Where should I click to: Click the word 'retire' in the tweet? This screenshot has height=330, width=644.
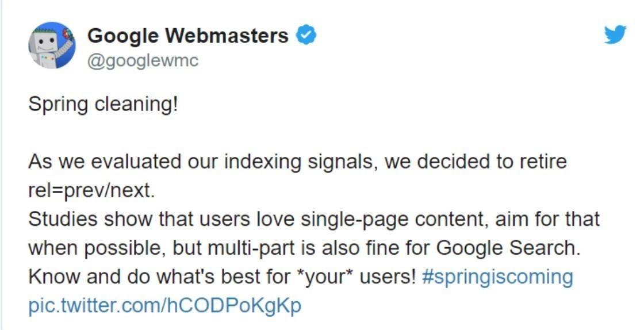(x=541, y=162)
